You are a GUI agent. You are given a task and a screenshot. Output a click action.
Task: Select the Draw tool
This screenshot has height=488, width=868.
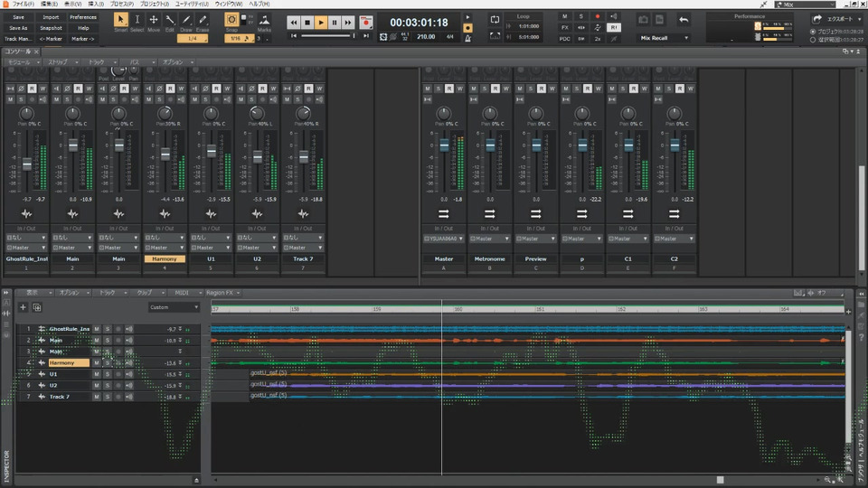coord(186,22)
